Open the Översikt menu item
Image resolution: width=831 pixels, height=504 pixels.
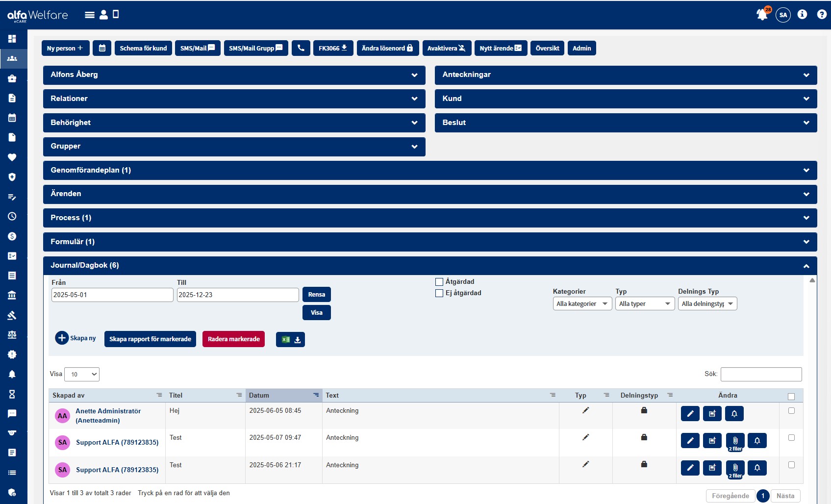[x=547, y=48]
